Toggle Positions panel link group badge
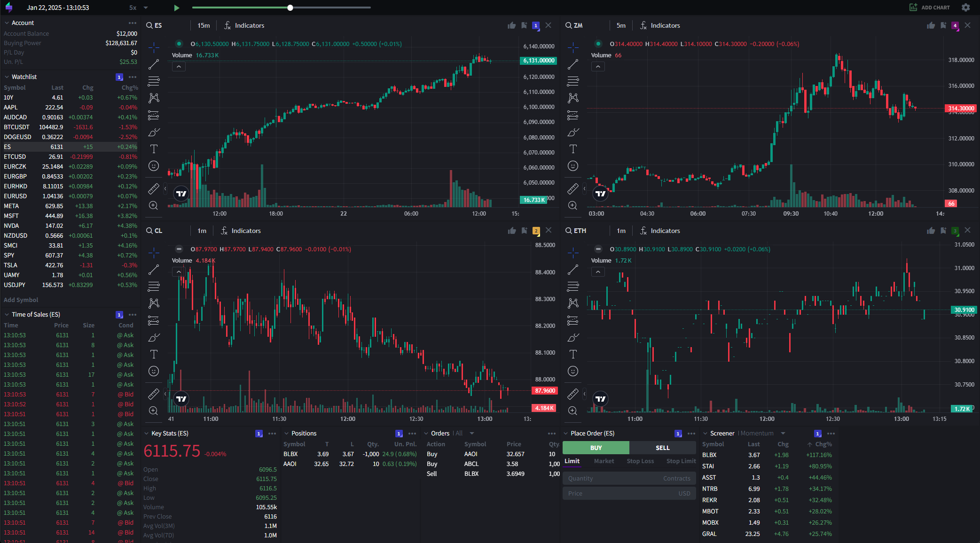Viewport: 980px width, 543px height. 399,434
